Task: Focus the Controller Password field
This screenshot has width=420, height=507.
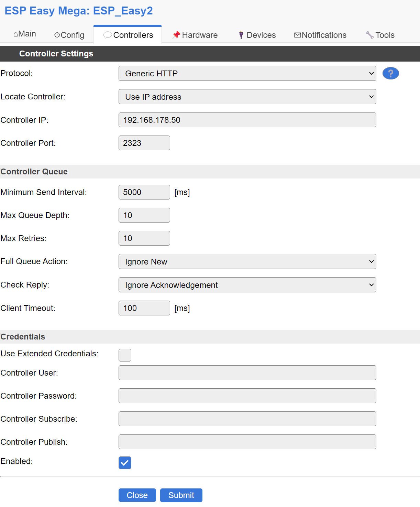Action: click(x=247, y=396)
